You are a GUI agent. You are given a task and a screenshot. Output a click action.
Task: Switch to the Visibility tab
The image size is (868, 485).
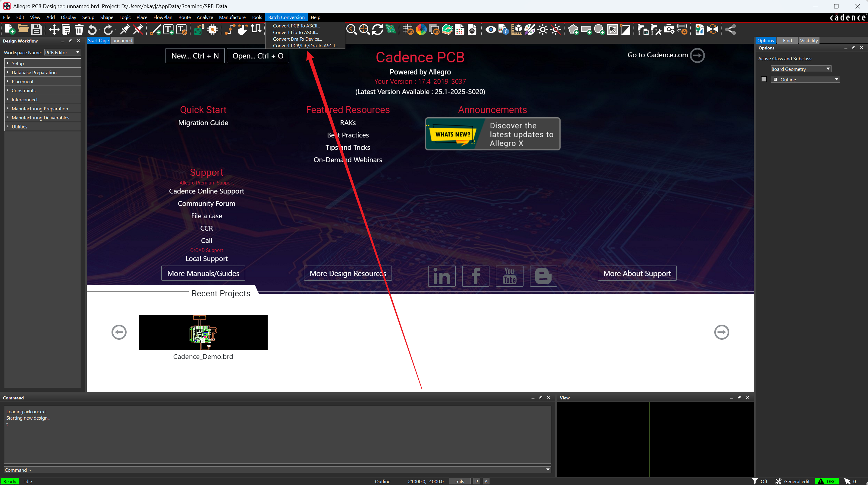[x=809, y=40]
